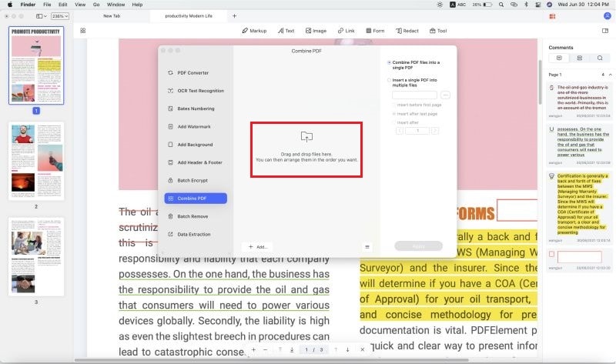Image resolution: width=616 pixels, height=364 pixels.
Task: Select Add Background in the batch list
Action: [x=196, y=145]
